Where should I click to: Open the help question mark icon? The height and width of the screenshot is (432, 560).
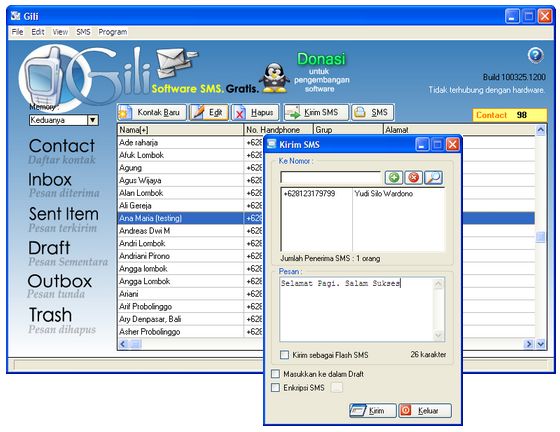[535, 56]
